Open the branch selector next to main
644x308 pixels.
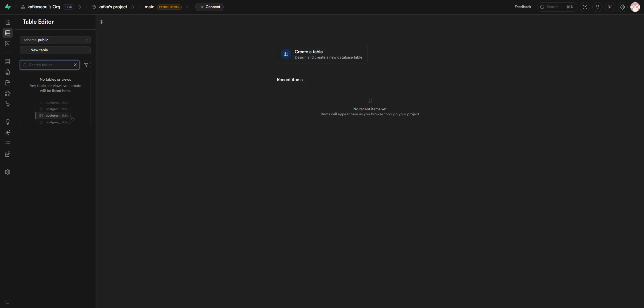pyautogui.click(x=187, y=7)
